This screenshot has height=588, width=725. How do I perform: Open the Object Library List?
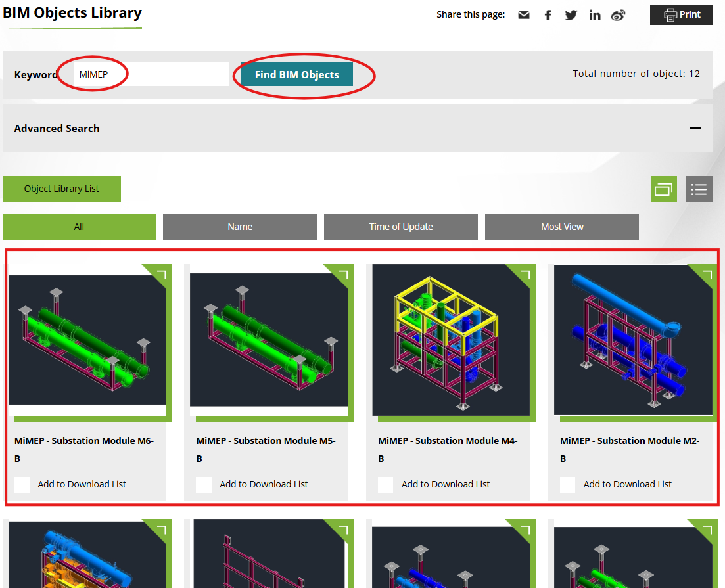click(62, 189)
